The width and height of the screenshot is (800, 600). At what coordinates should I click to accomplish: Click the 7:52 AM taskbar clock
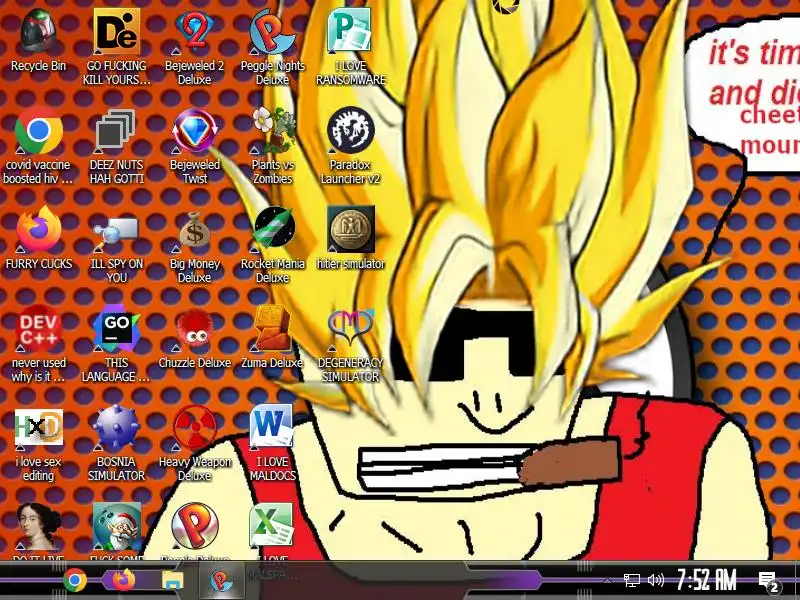tap(707, 580)
